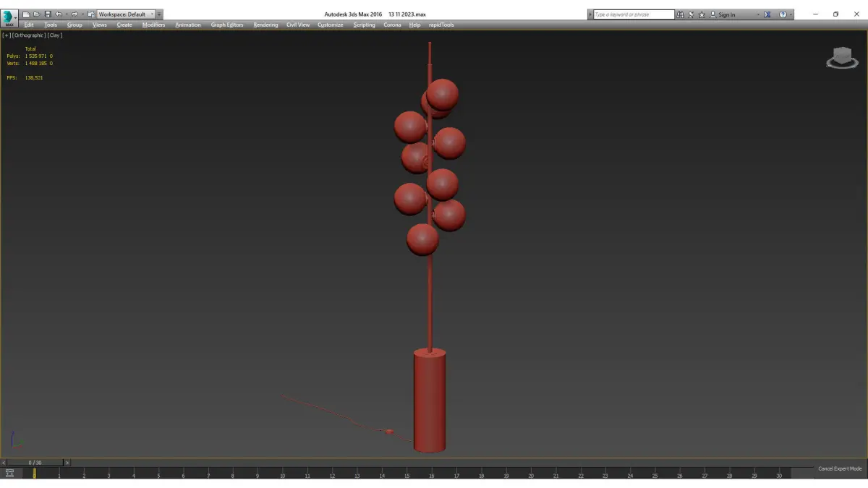Open the Animation menu
This screenshot has height=488, width=868.
pos(188,25)
